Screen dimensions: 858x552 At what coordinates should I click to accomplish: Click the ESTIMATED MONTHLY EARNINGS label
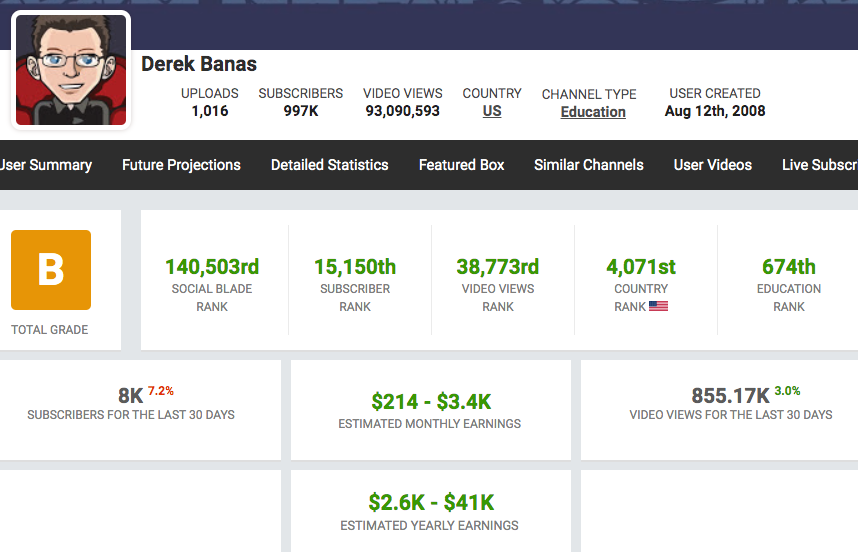pos(430,424)
